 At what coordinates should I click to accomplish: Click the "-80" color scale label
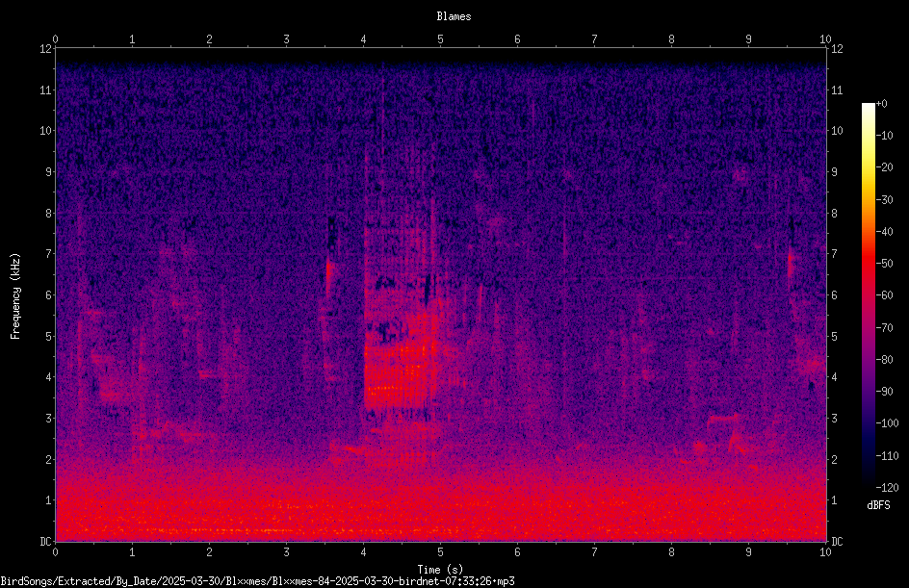pyautogui.click(x=885, y=360)
